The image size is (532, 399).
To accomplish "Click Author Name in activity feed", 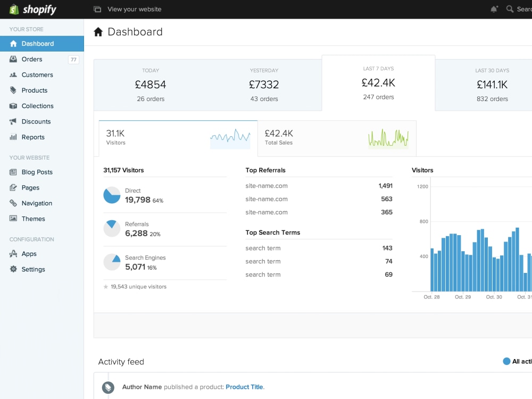I will (142, 387).
